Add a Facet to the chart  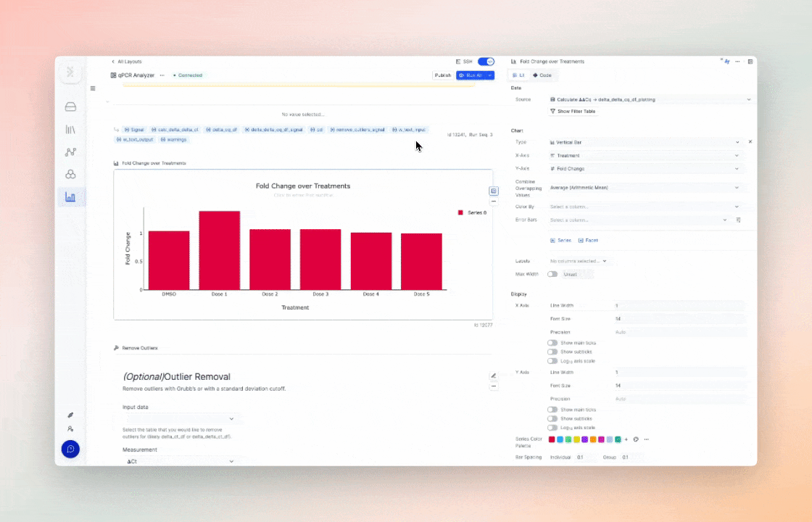[588, 240]
